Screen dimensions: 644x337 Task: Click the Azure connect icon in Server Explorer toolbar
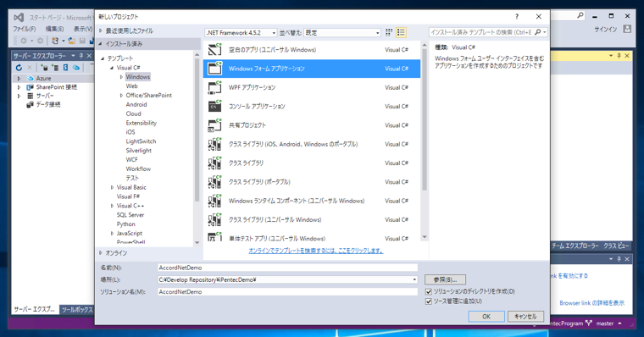[76, 68]
